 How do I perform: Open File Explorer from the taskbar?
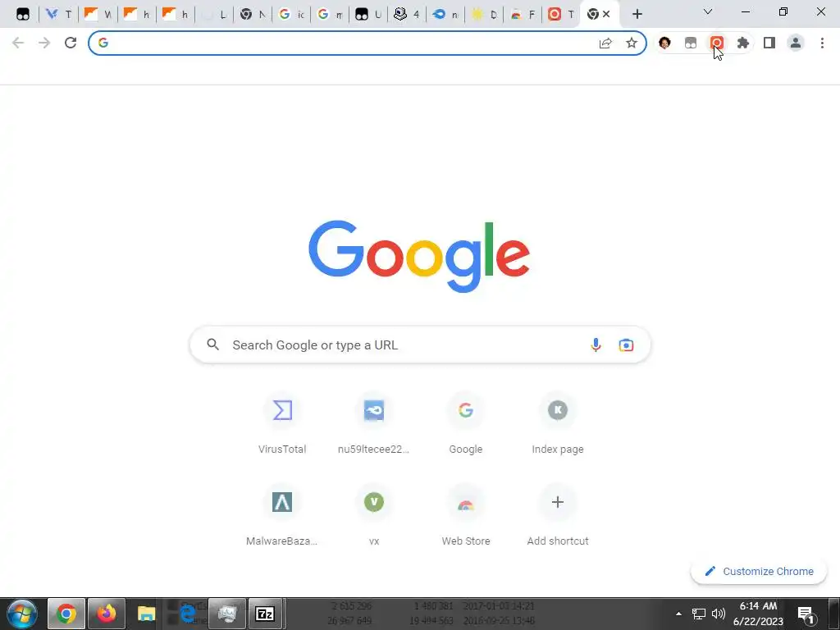click(x=146, y=614)
